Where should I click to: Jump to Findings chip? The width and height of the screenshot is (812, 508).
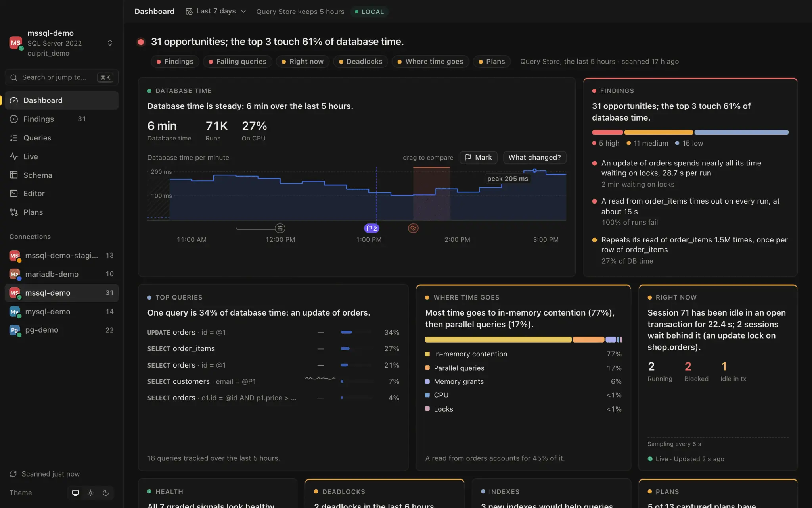[175, 62]
